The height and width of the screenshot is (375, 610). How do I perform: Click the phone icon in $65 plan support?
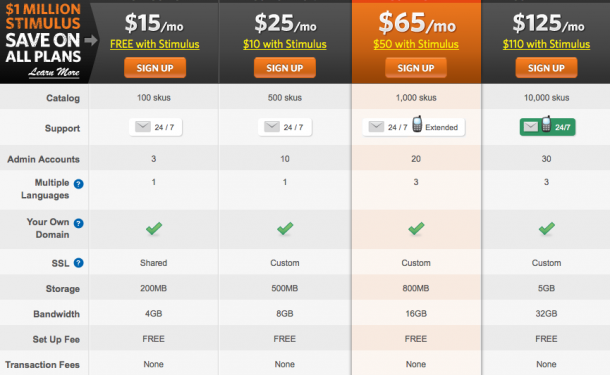pos(417,124)
